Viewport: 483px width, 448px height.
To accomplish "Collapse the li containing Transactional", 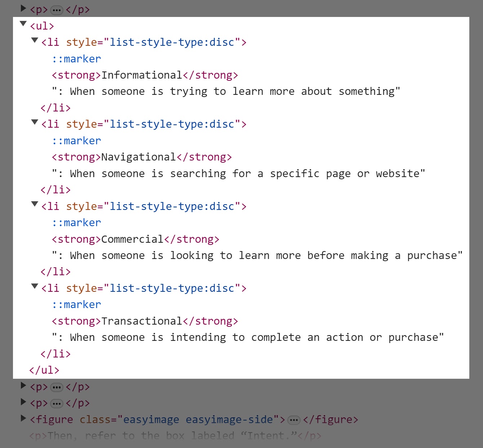I will [x=35, y=286].
